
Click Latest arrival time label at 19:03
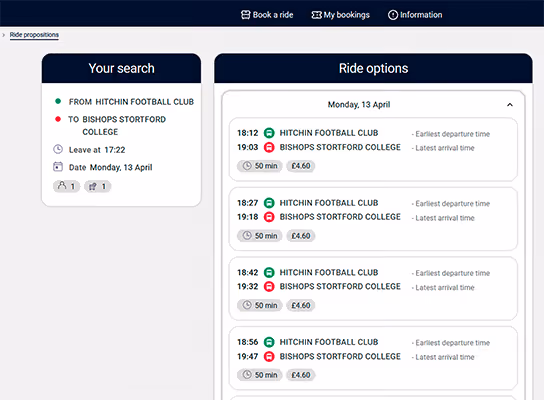point(444,148)
